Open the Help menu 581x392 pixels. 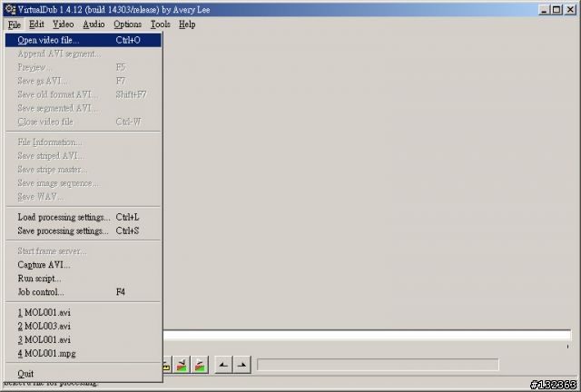[x=187, y=24]
